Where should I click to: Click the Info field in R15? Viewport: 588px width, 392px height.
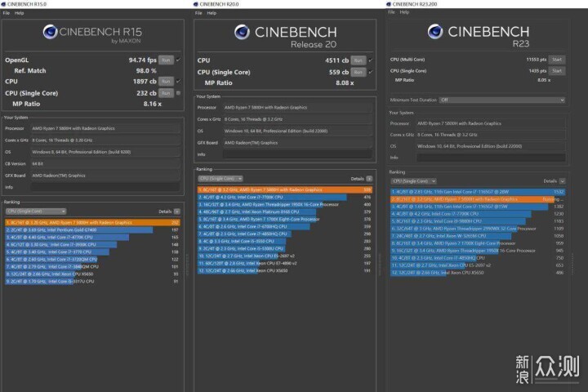[x=105, y=187]
